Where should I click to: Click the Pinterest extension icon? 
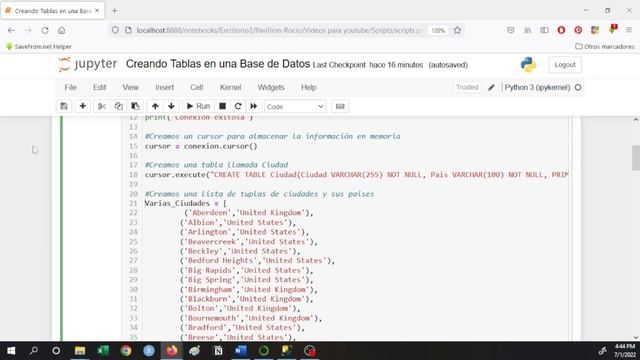click(578, 30)
